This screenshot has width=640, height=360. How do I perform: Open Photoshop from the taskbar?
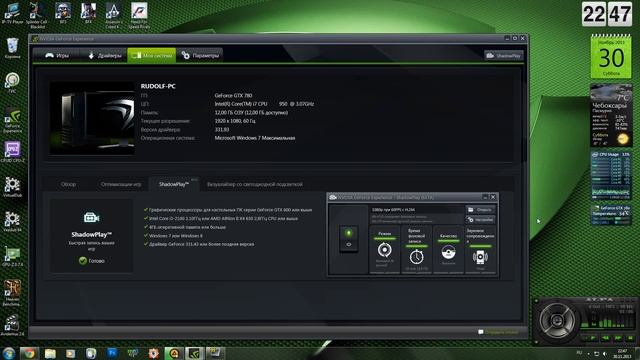click(112, 353)
